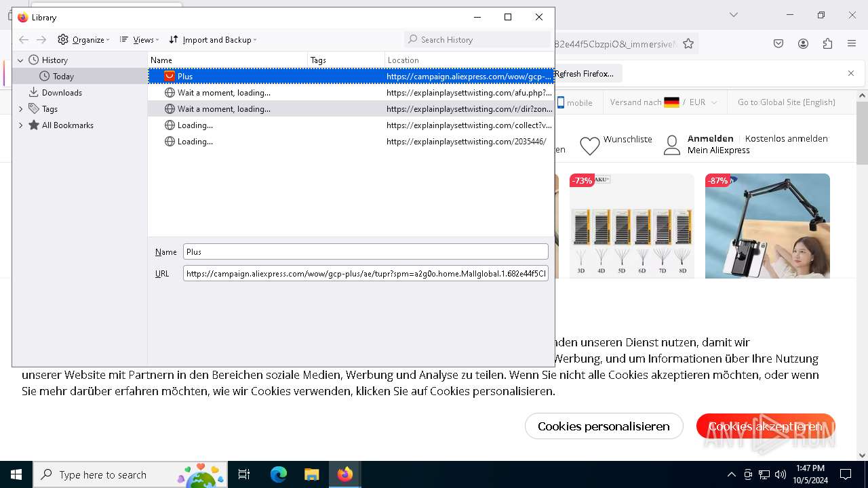Open the taskbar clock showing 1:47 PM
The height and width of the screenshot is (488, 868).
coord(810,474)
